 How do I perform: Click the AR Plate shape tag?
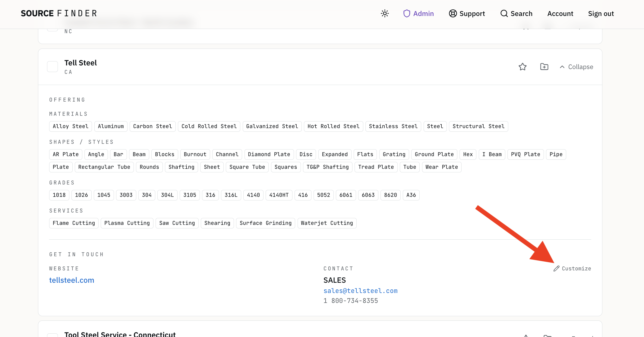coord(66,154)
